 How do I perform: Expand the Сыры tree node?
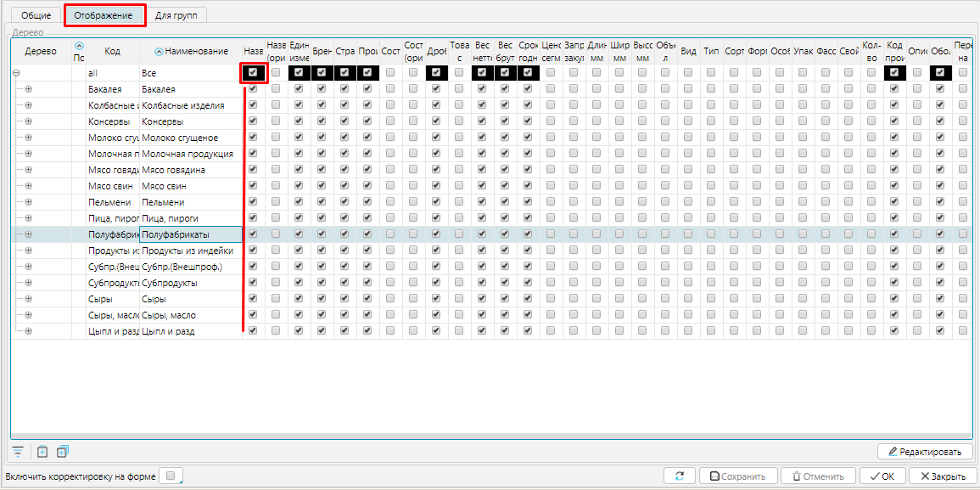click(28, 299)
